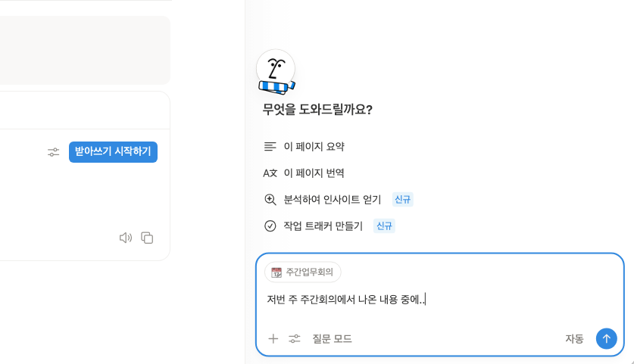This screenshot has width=634, height=364.
Task: Click 신규 badge beside 작업 트래커 만들기
Action: pyautogui.click(x=384, y=226)
